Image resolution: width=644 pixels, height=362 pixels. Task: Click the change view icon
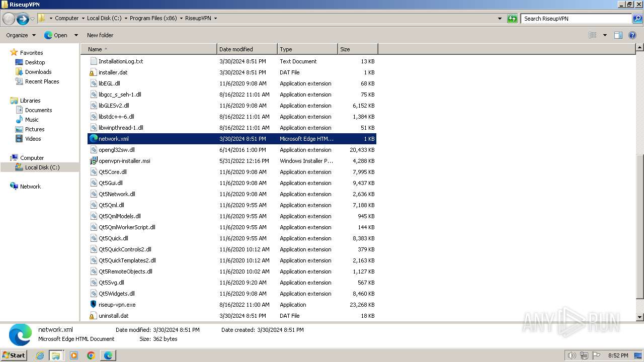pyautogui.click(x=593, y=35)
